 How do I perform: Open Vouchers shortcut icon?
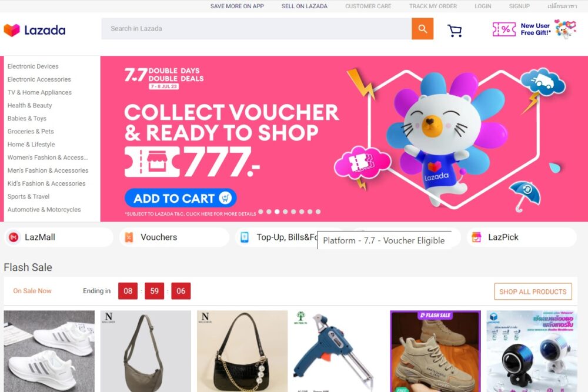(x=129, y=237)
